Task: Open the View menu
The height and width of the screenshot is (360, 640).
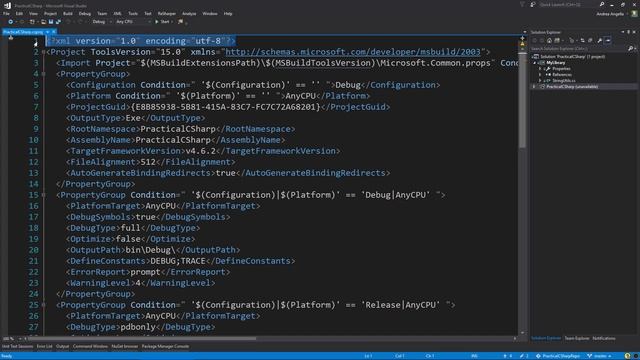Action: [x=33, y=13]
